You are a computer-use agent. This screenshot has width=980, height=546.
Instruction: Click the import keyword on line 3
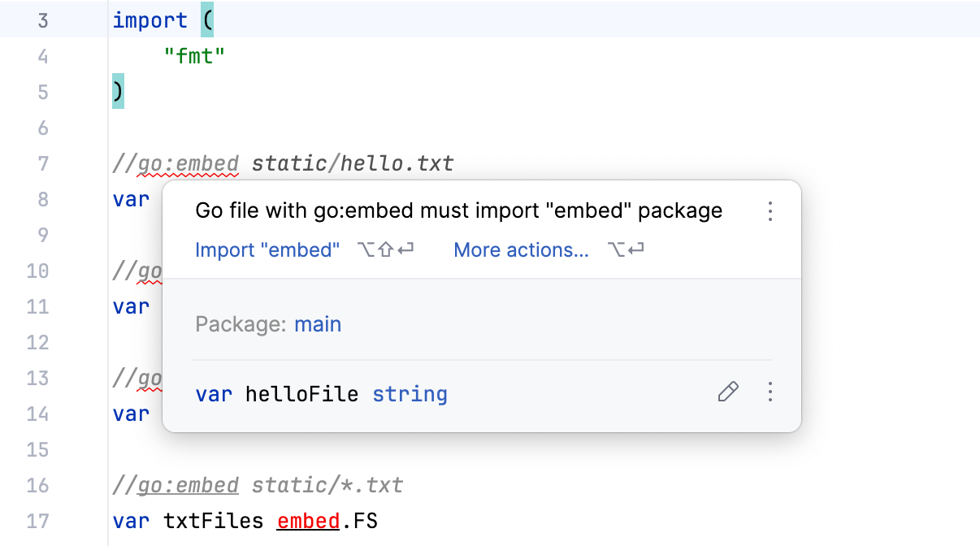pos(150,19)
